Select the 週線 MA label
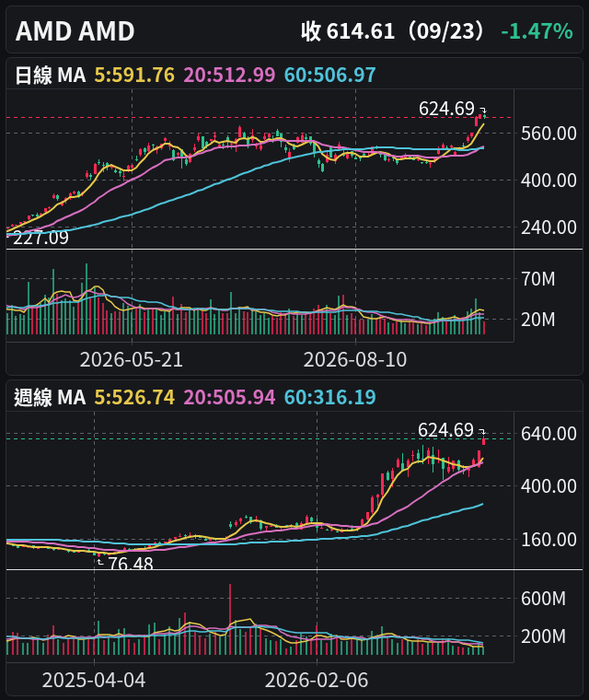The height and width of the screenshot is (700, 589). tap(50, 397)
